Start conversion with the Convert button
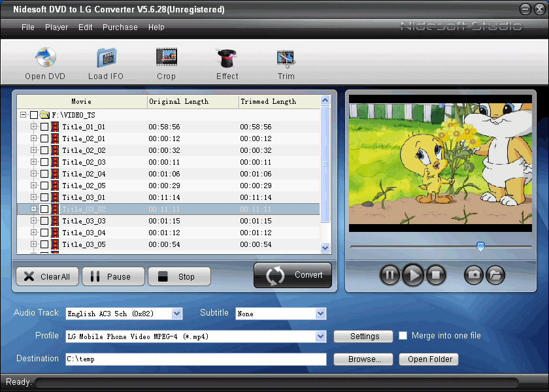The height and width of the screenshot is (392, 549). point(293,275)
